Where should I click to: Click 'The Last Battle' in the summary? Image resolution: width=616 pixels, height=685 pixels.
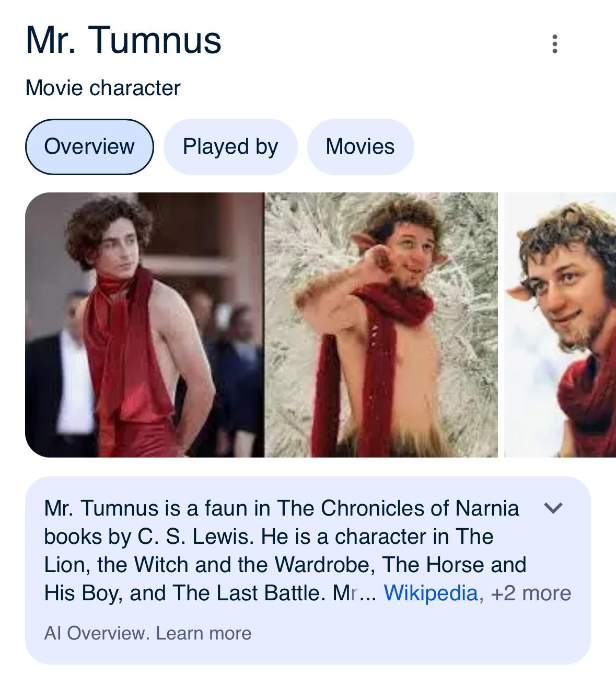[x=246, y=593]
